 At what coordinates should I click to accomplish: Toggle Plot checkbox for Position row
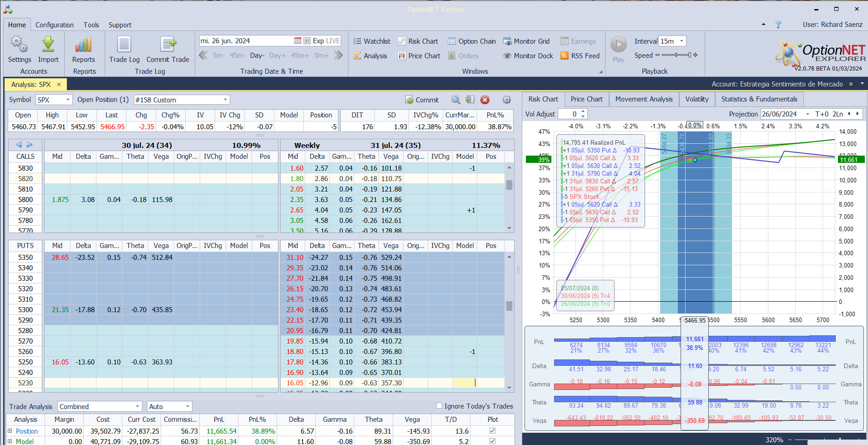492,431
